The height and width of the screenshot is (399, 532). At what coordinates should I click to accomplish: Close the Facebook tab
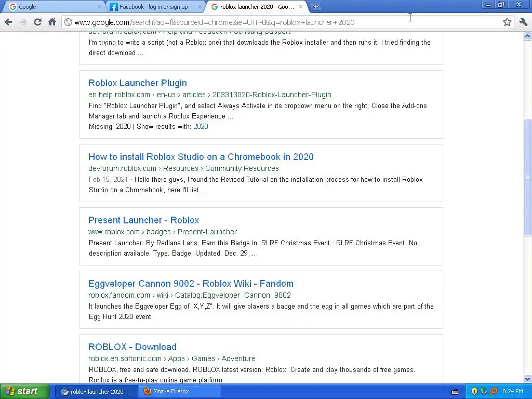coord(200,7)
